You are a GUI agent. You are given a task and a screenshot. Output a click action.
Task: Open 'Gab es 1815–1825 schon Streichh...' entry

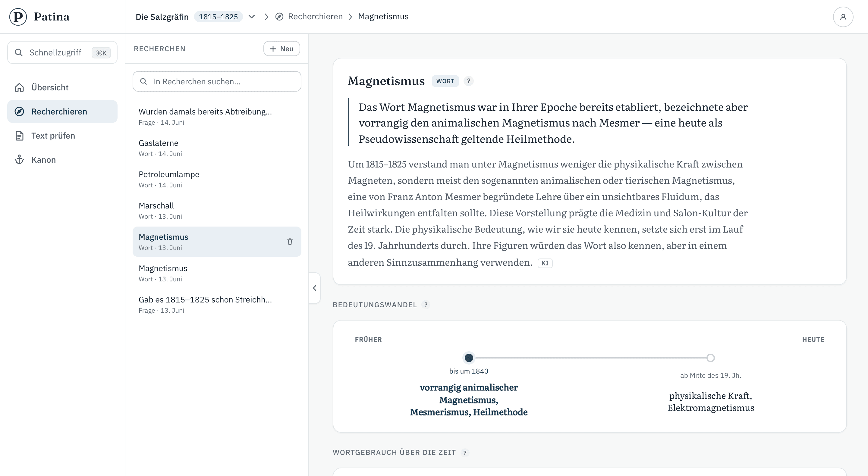(217, 305)
